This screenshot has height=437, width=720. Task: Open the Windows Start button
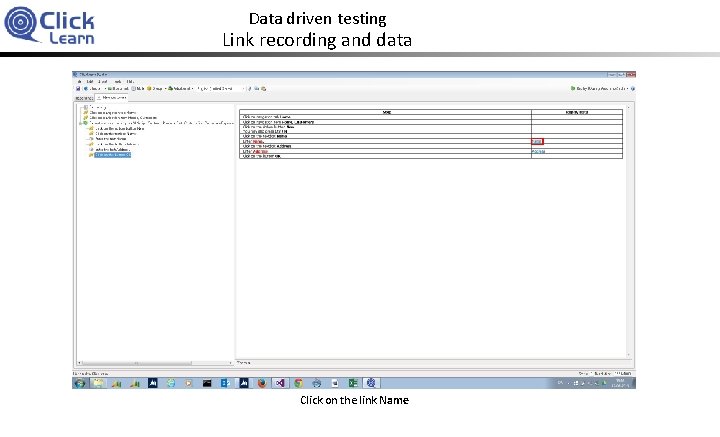[80, 383]
